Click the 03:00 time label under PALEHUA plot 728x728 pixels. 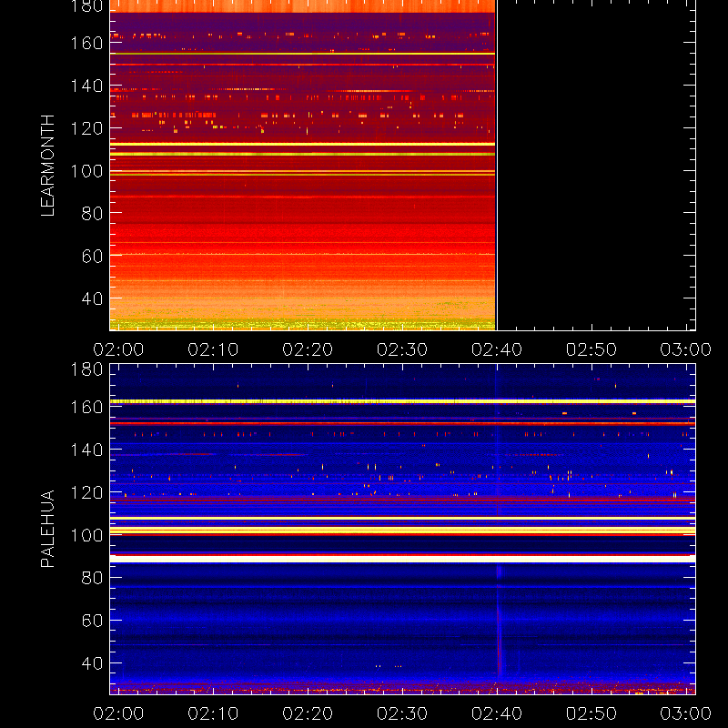click(686, 713)
